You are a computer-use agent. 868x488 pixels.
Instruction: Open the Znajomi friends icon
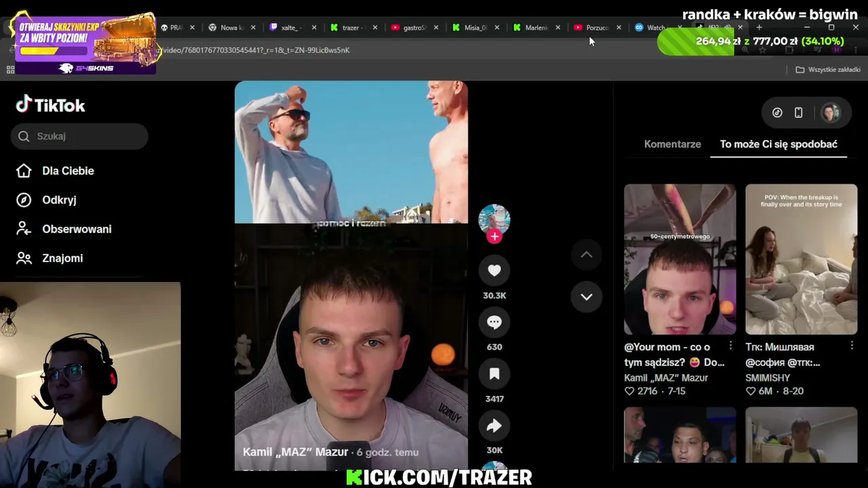(x=24, y=258)
